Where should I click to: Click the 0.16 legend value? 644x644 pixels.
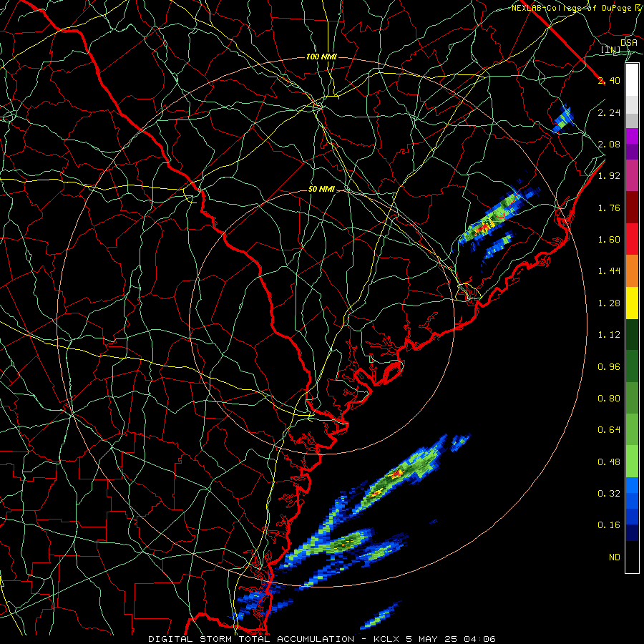(609, 525)
